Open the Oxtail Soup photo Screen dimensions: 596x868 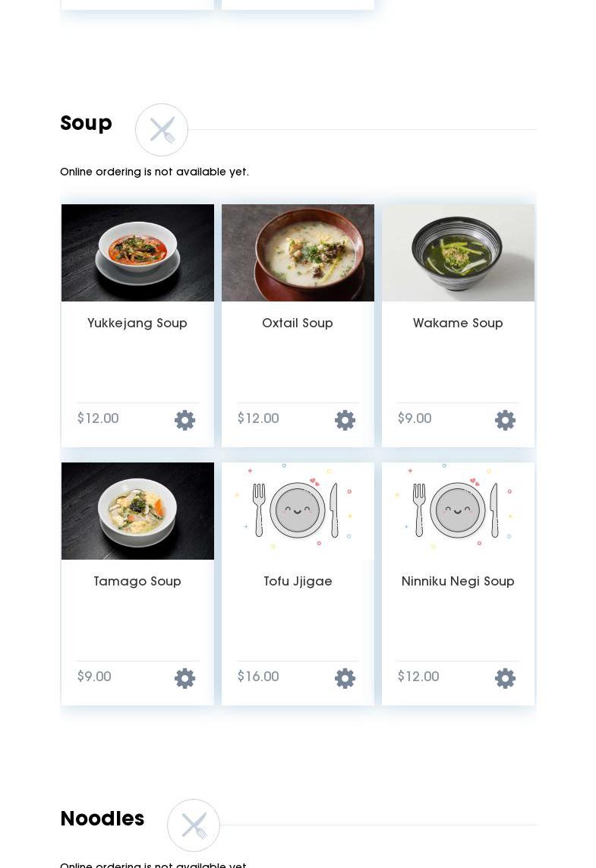click(298, 253)
